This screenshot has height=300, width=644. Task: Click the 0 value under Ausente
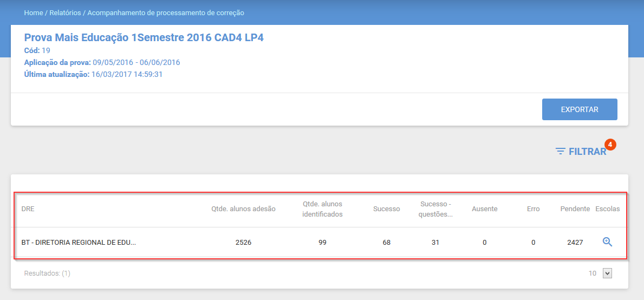(x=485, y=243)
